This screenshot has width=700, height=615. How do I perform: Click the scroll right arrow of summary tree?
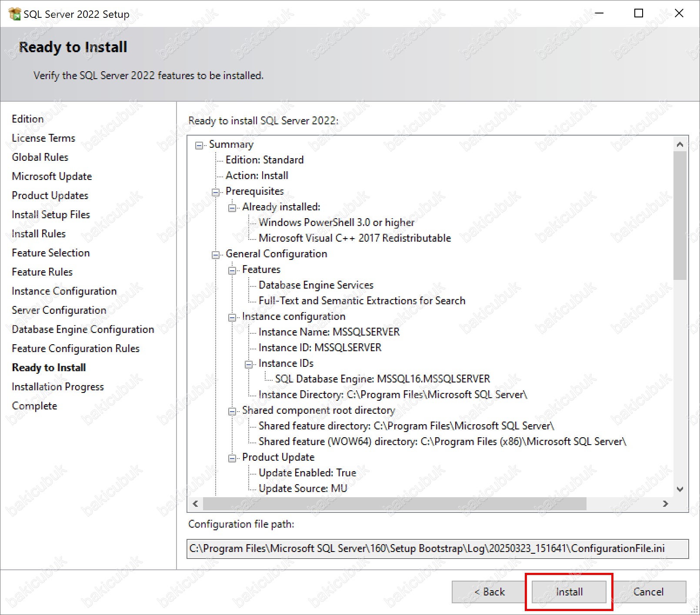click(665, 504)
